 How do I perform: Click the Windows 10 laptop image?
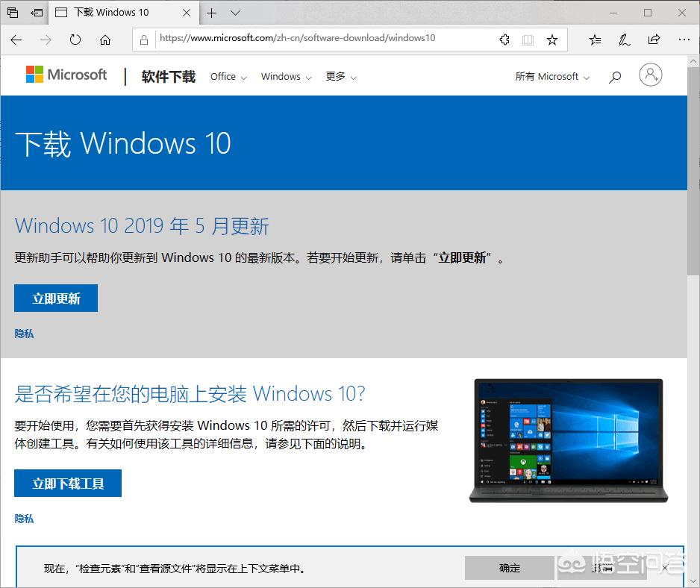pos(569,440)
